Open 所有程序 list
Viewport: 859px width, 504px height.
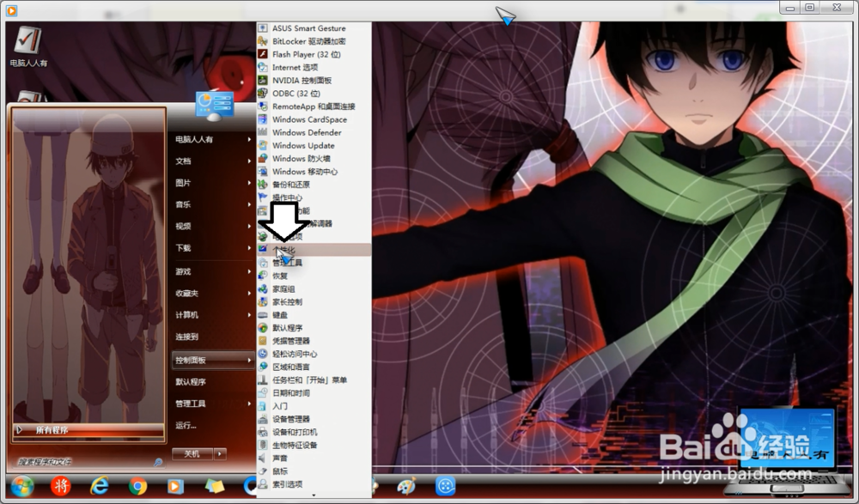(x=88, y=430)
